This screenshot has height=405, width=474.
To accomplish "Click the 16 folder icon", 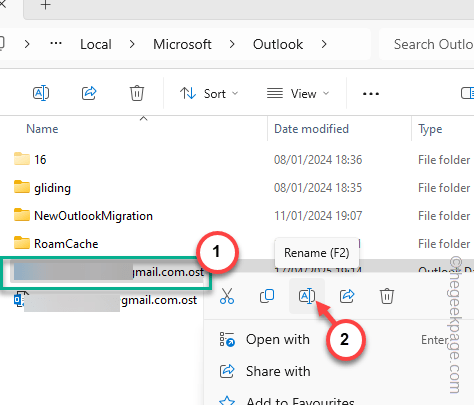I will click(22, 159).
